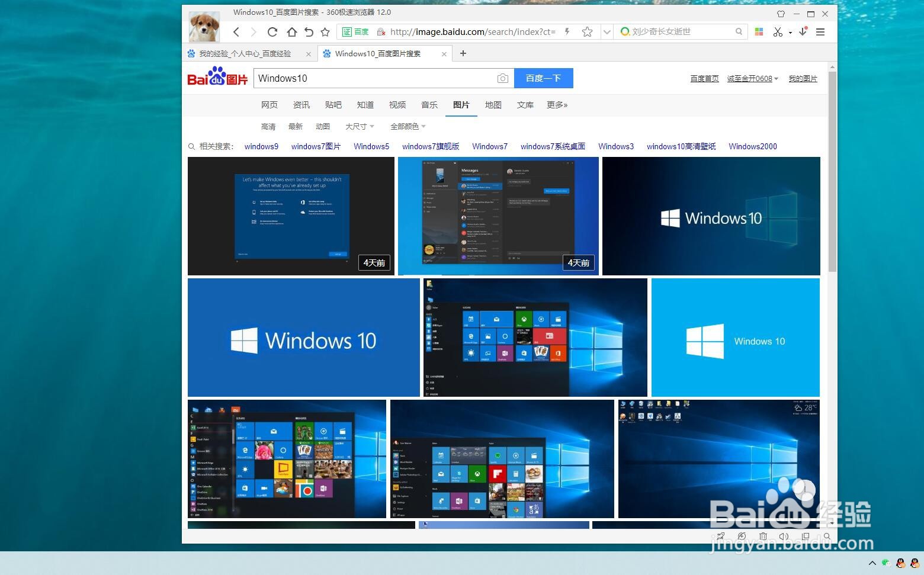The height and width of the screenshot is (575, 924).
Task: Click the magnifier in the browser search box
Action: 739,32
